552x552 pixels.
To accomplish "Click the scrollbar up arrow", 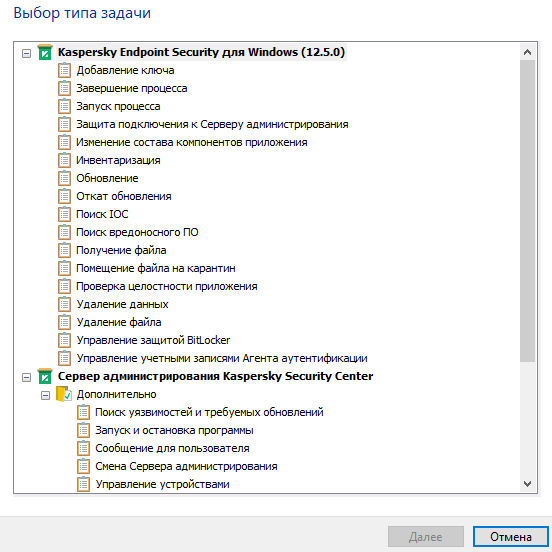I will [527, 52].
